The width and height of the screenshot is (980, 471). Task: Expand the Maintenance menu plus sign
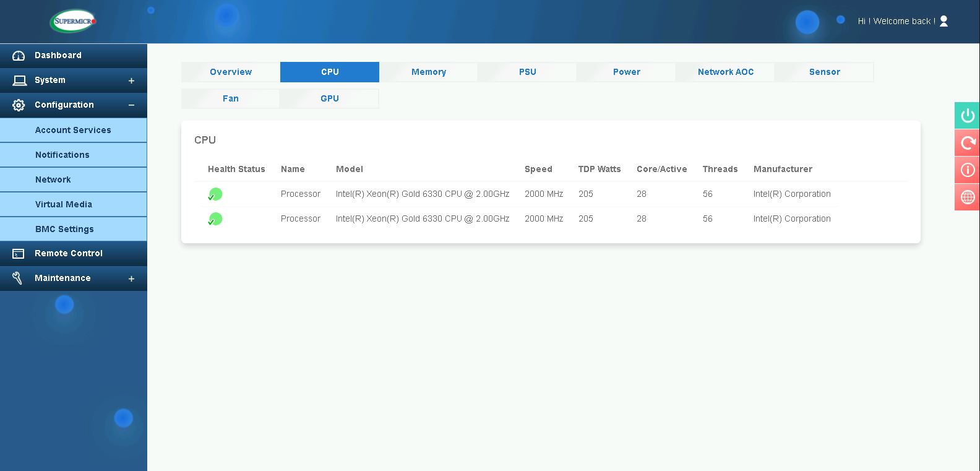(131, 279)
